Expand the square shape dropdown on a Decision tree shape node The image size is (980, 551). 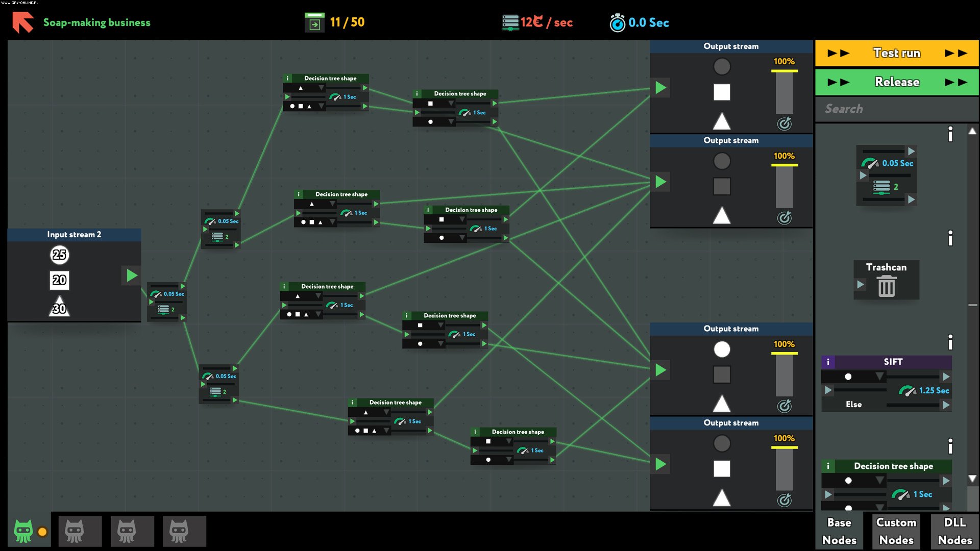coord(451,104)
